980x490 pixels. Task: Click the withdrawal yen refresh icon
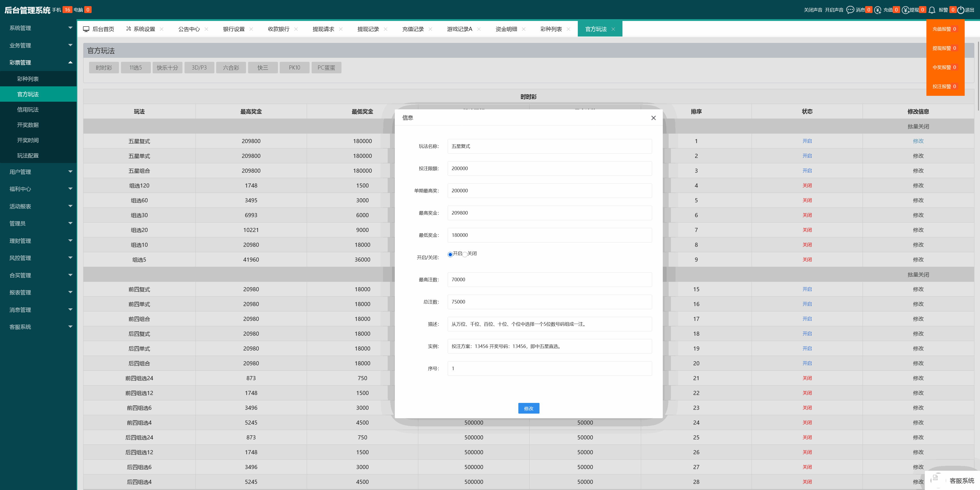point(905,10)
